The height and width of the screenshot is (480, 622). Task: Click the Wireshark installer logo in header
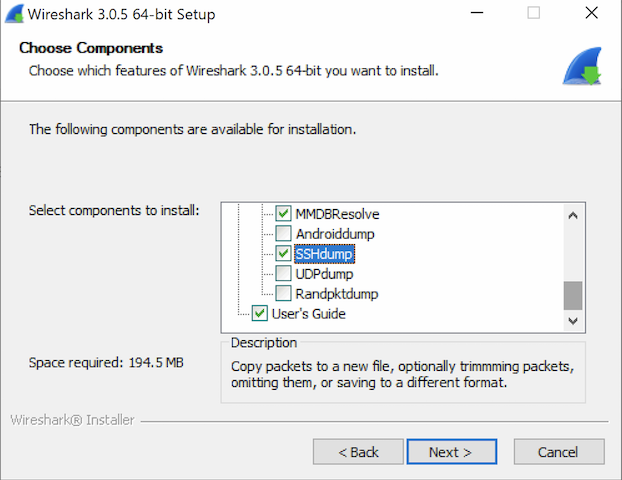click(582, 66)
